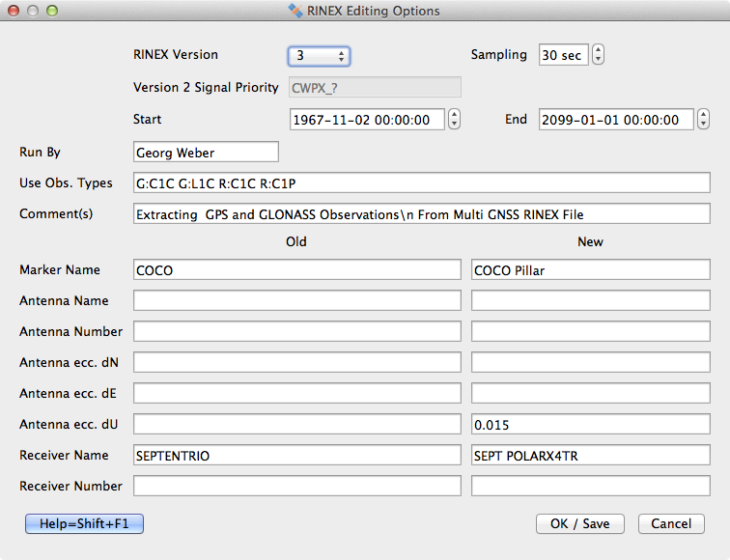Click the new Antenna ecc. dU field
The height and width of the screenshot is (560, 730).
tap(590, 425)
